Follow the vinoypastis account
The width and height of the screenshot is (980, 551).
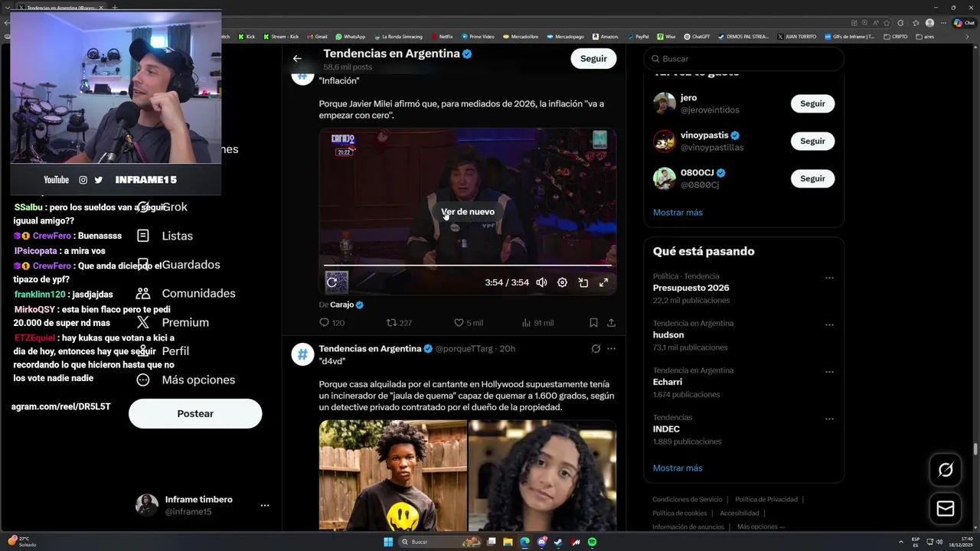tap(812, 141)
